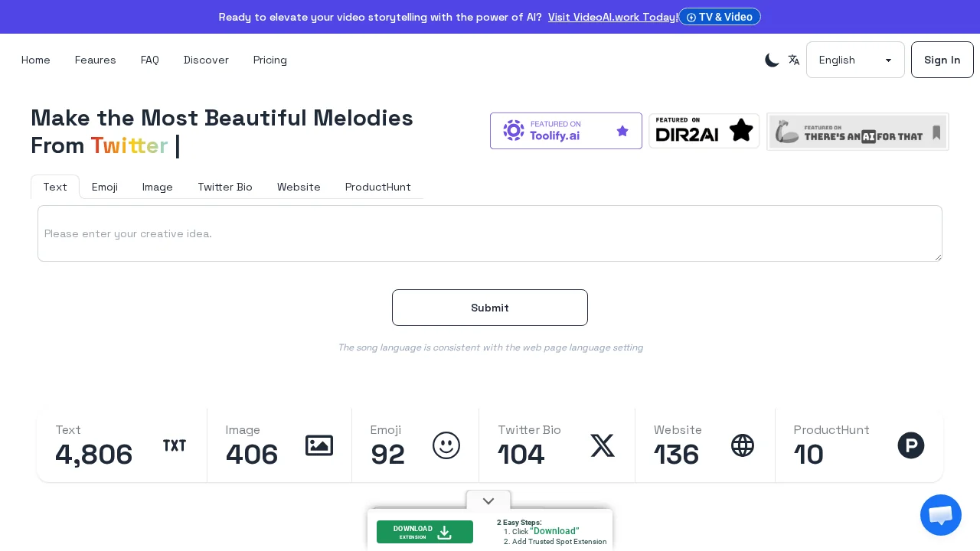Toggle dark mode with the moon icon
Screen dimensions: 980x551
[x=772, y=60]
